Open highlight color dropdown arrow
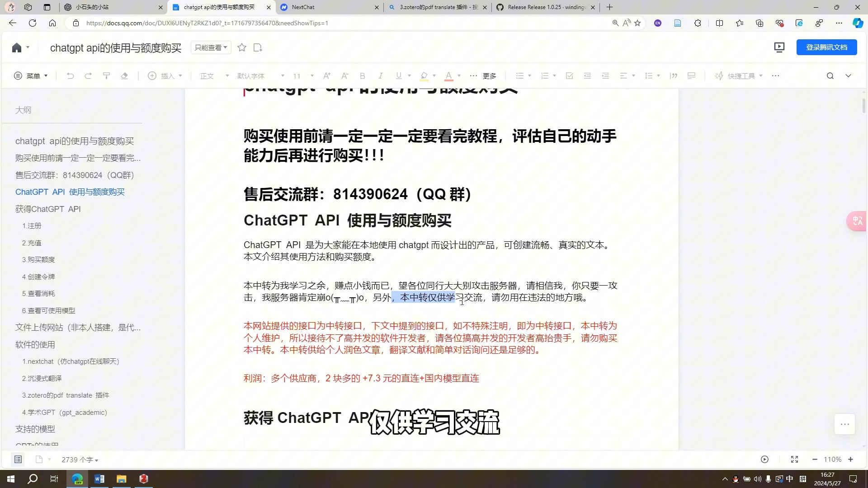 [434, 76]
